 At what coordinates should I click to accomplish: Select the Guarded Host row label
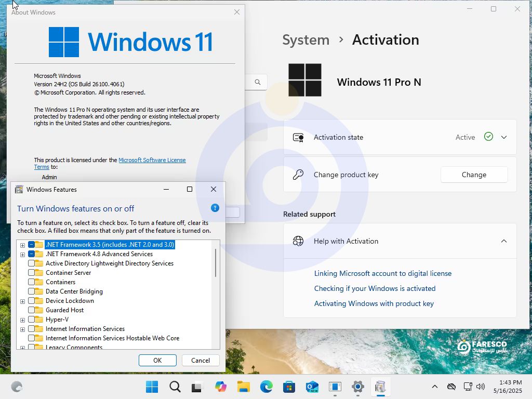click(x=64, y=310)
